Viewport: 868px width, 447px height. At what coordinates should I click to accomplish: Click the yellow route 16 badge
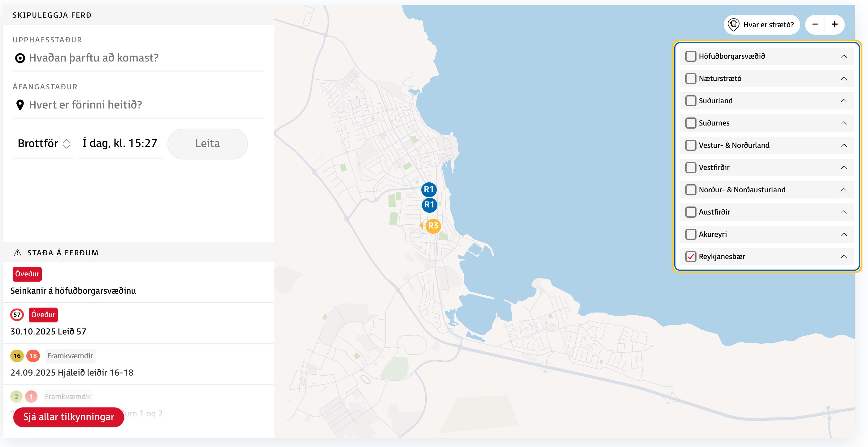click(17, 356)
